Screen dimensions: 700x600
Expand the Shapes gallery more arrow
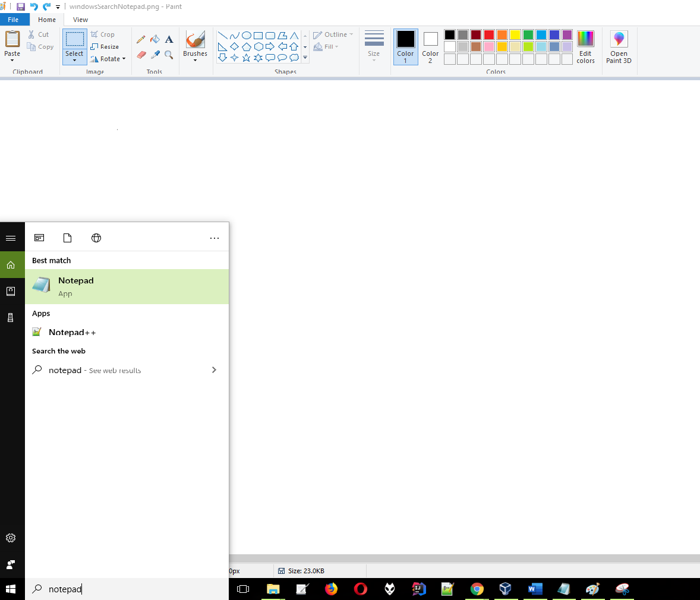(305, 58)
